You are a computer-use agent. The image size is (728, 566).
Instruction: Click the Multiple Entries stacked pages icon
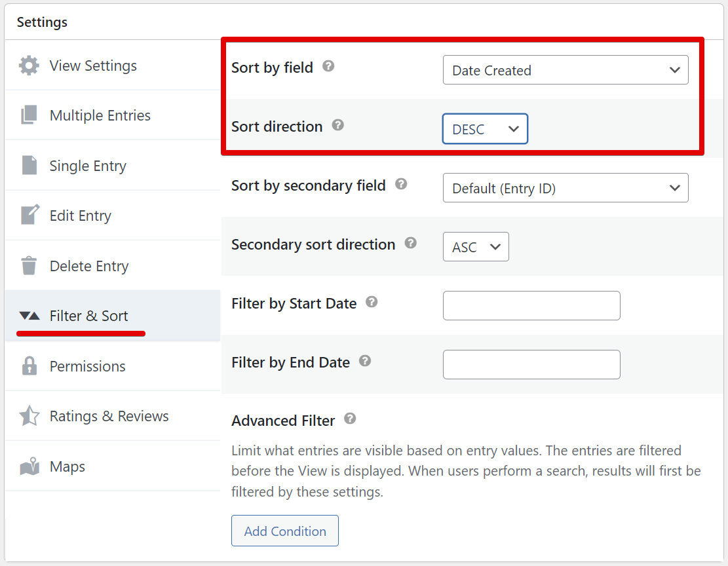29,115
